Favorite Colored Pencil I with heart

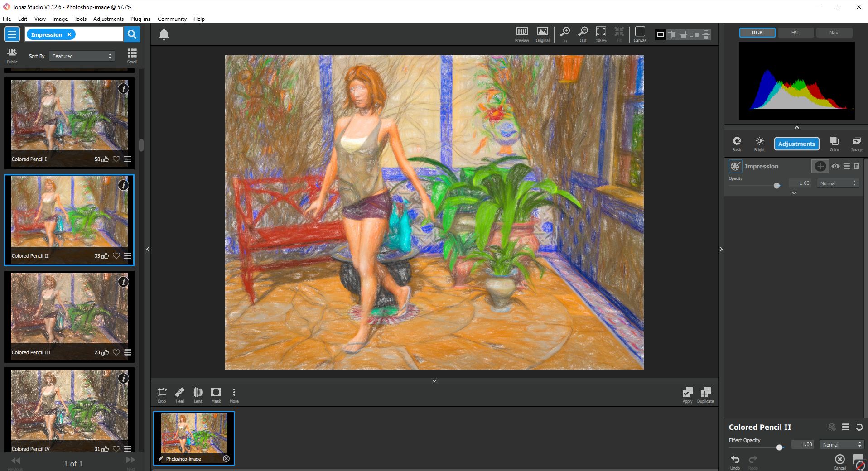pos(116,159)
